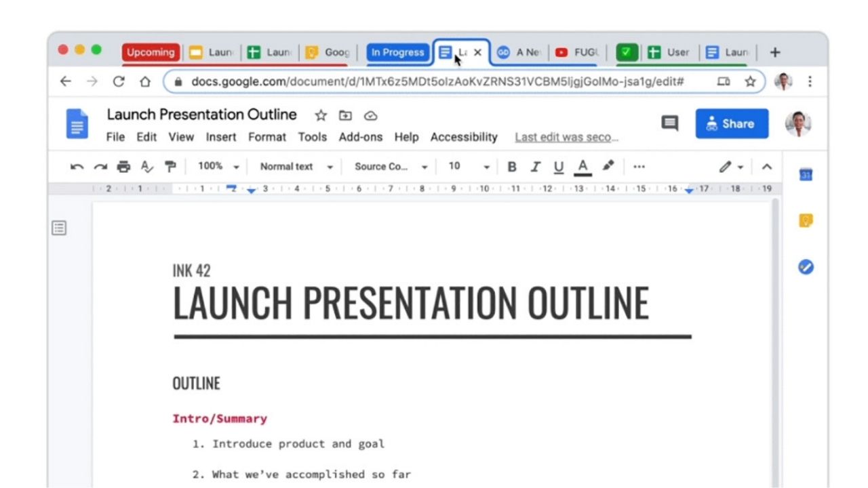The width and height of the screenshot is (868, 488).
Task: Switch to the In Progress tab group
Action: tap(397, 52)
